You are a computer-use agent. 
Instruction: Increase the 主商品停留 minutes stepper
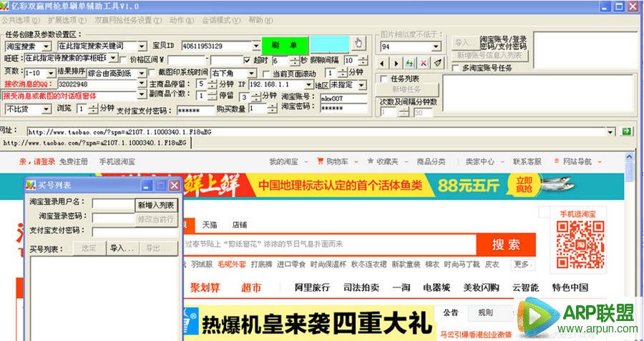[x=212, y=82]
